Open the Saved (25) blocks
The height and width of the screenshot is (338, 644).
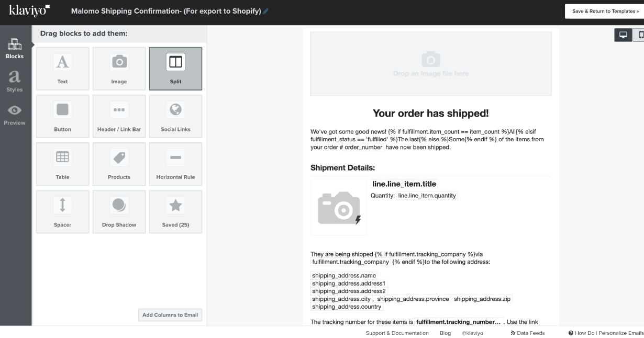click(x=175, y=211)
